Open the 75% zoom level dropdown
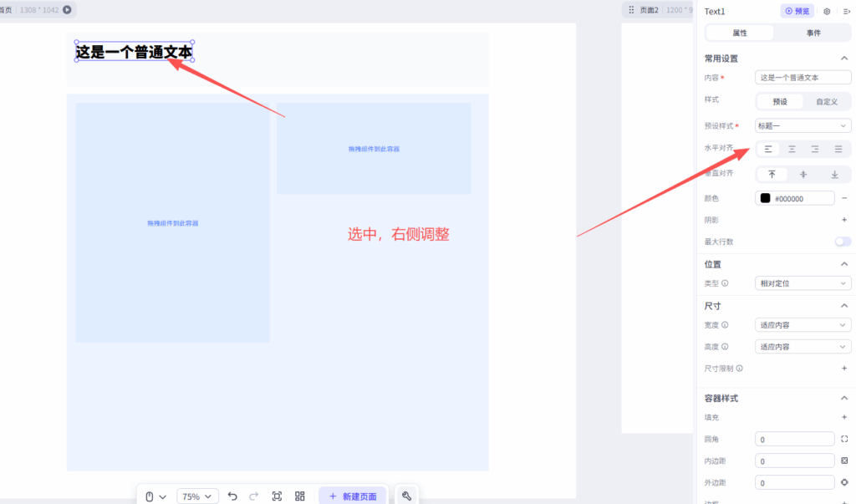Screen dimensions: 856x504 [x=198, y=496]
